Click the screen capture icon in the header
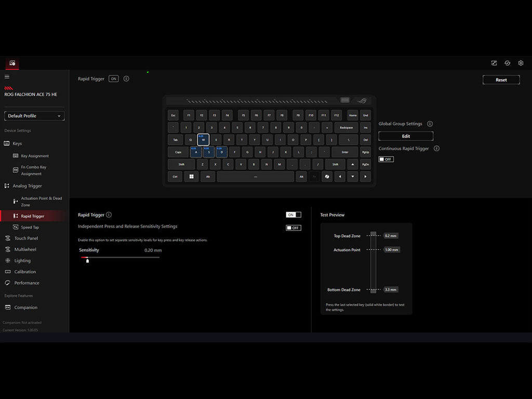The height and width of the screenshot is (399, 532). point(494,63)
